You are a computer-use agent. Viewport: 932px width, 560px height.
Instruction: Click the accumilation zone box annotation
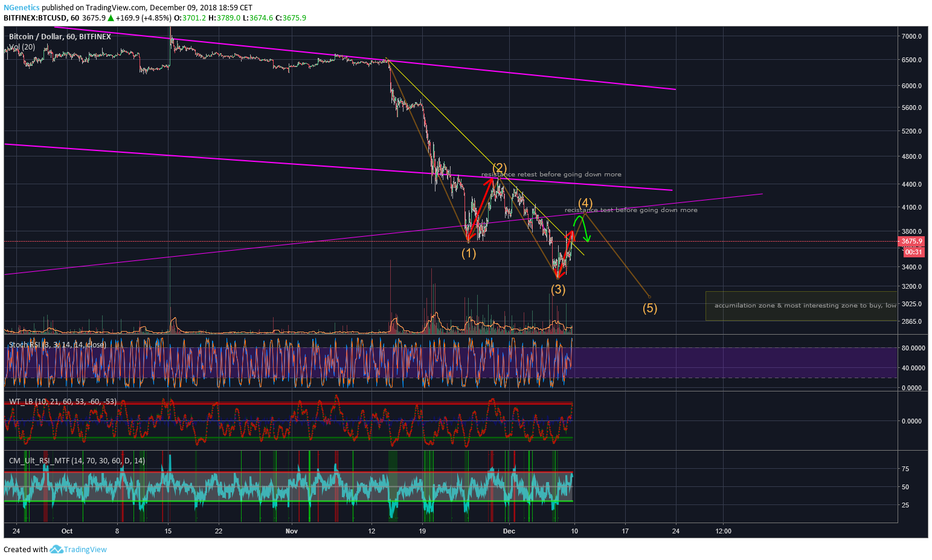[x=801, y=306]
